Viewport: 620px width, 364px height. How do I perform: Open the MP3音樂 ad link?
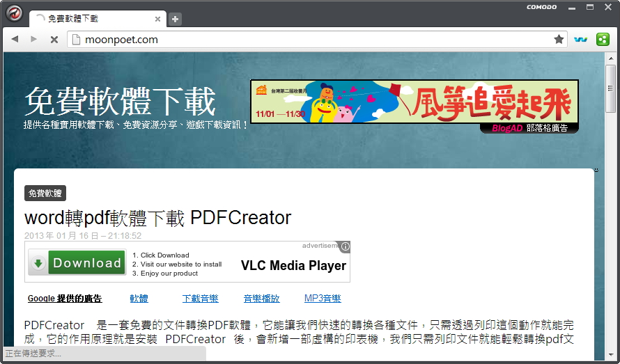[323, 299]
